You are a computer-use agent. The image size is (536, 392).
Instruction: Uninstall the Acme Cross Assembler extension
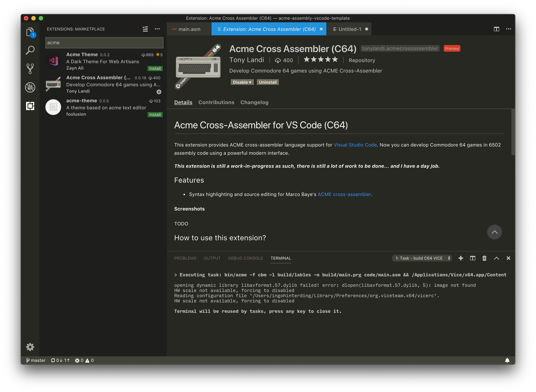coord(268,82)
